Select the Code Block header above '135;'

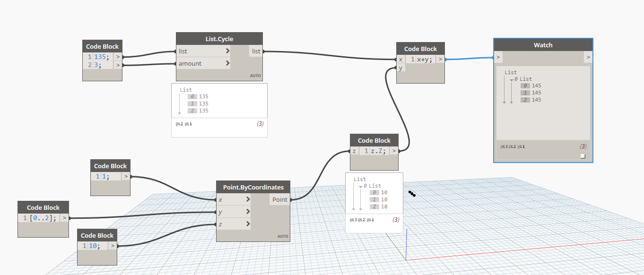point(103,46)
